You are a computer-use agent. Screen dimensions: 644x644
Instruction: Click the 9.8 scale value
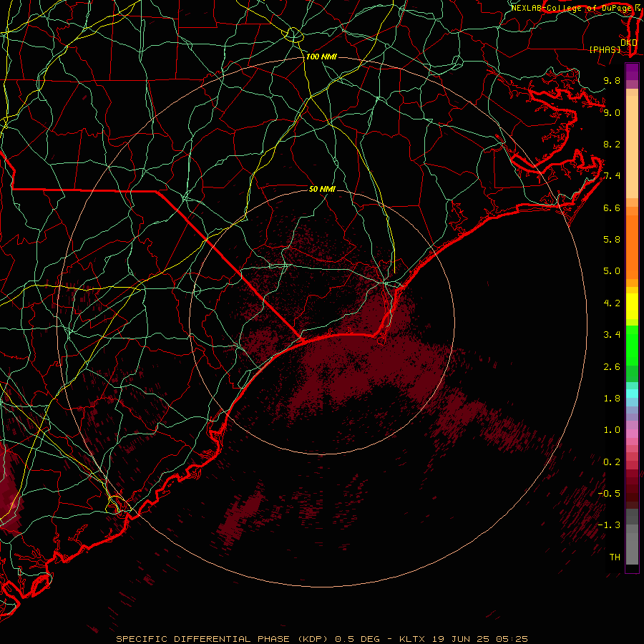pos(612,80)
